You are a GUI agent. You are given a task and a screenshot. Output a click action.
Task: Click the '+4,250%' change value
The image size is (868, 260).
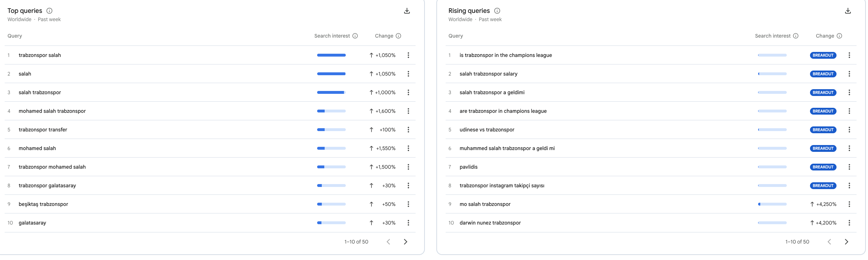826,204
